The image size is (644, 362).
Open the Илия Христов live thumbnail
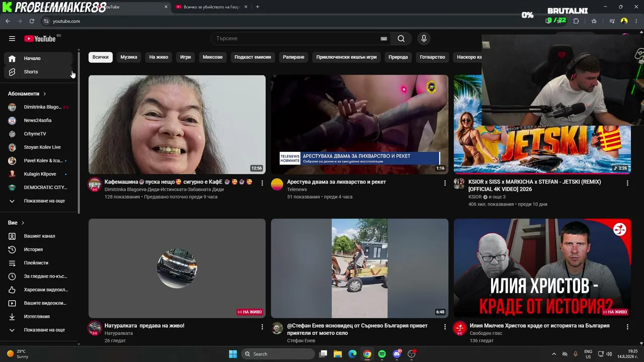pos(542,268)
